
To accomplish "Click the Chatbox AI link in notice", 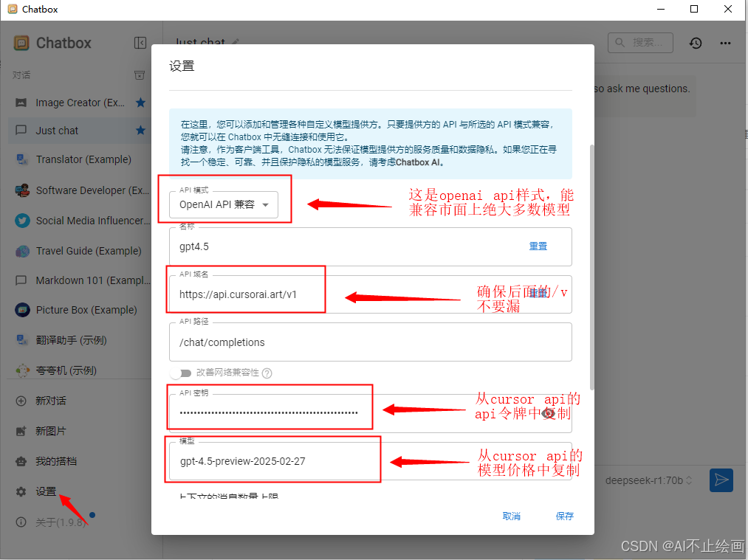I will click(x=419, y=162).
